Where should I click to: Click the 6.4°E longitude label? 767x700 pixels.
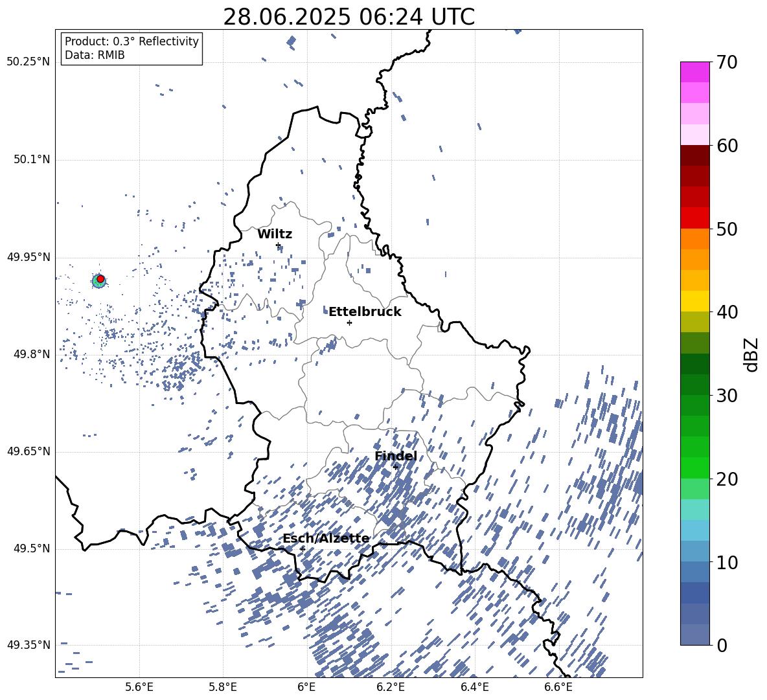tap(474, 688)
